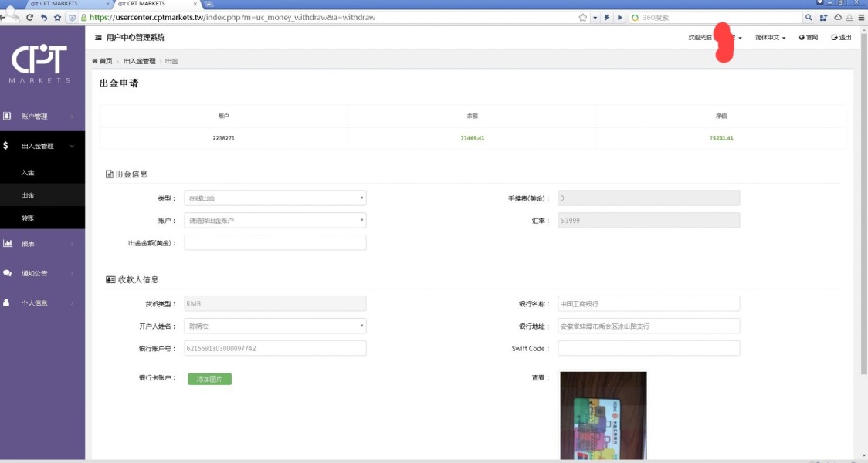
Task: Open the 账户 dropdown 请选择出金账户
Action: pyautogui.click(x=275, y=220)
